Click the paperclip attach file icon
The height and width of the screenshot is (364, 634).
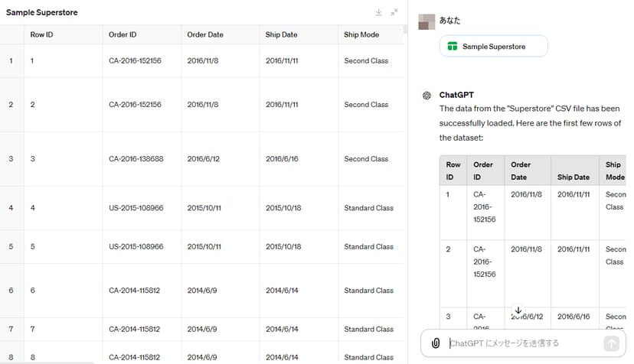coord(435,343)
